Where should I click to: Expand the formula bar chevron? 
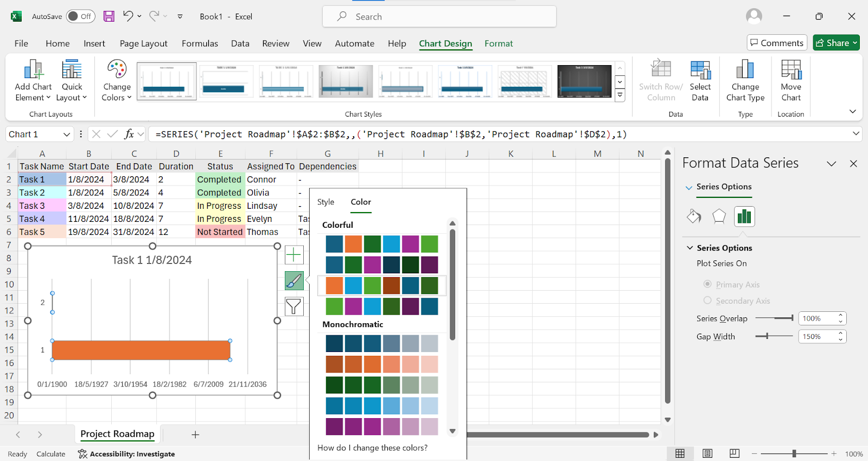click(856, 133)
